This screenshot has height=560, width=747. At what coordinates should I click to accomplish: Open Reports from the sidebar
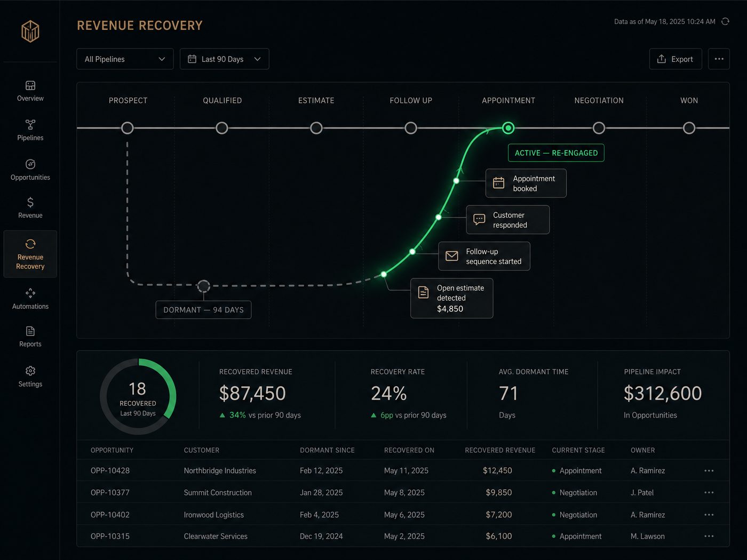click(x=30, y=337)
